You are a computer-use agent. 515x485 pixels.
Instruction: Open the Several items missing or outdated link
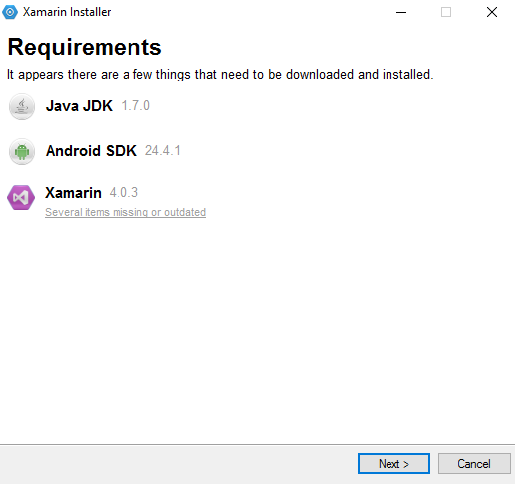pos(125,212)
